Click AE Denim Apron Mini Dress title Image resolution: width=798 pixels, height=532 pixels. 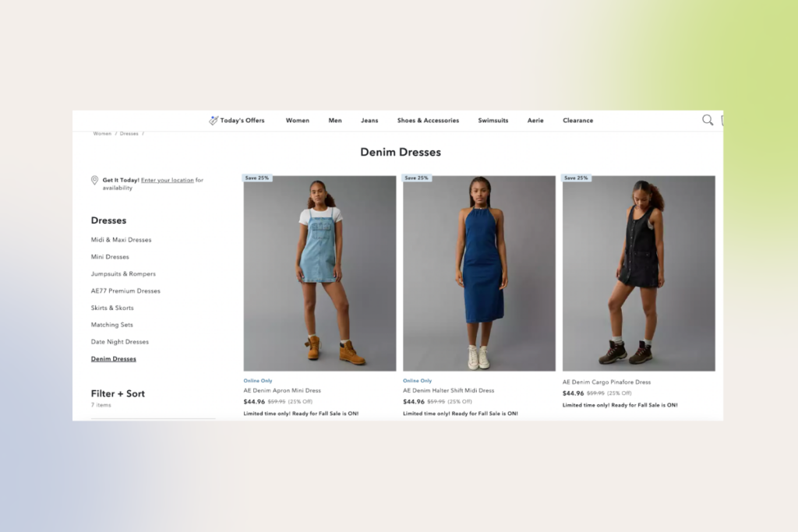pos(282,390)
